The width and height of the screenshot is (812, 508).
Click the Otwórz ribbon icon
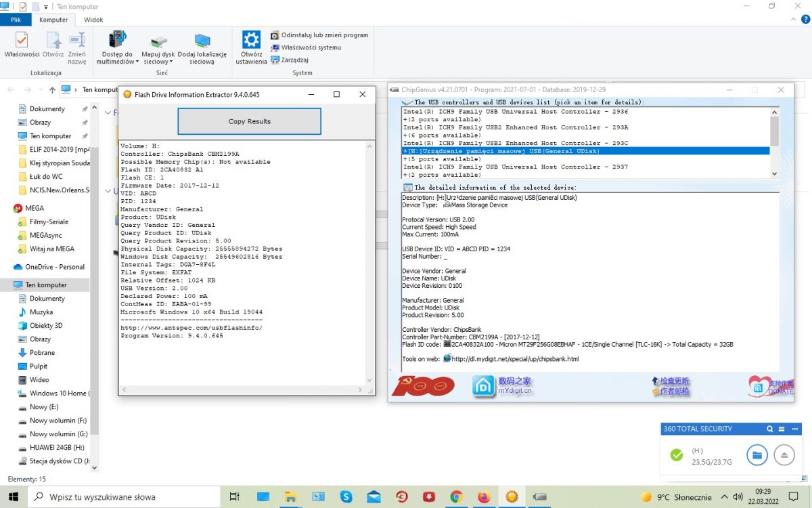click(x=53, y=45)
